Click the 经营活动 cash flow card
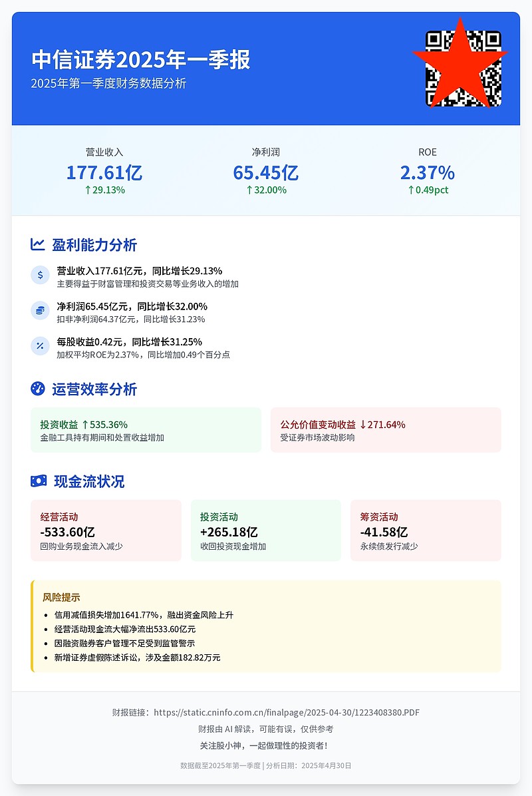The height and width of the screenshot is (796, 532). pos(106,530)
